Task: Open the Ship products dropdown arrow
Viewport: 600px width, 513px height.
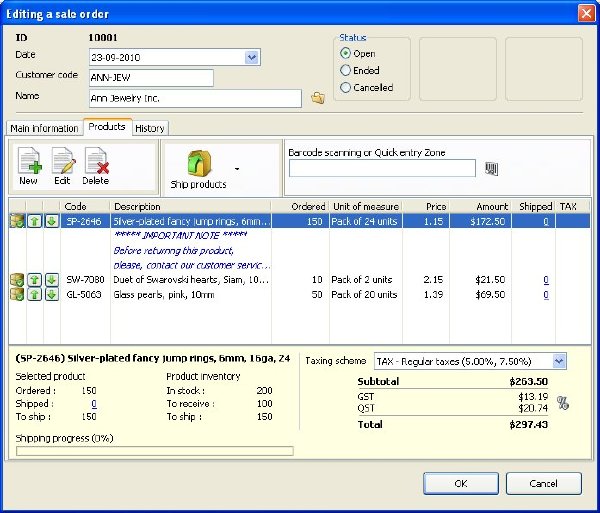Action: pyautogui.click(x=237, y=169)
